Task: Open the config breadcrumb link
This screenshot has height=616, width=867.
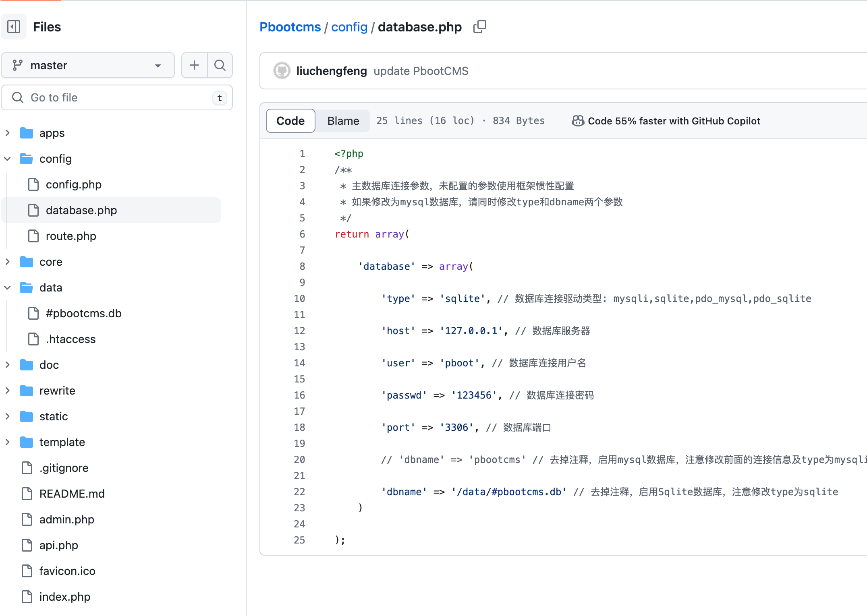Action: (349, 27)
